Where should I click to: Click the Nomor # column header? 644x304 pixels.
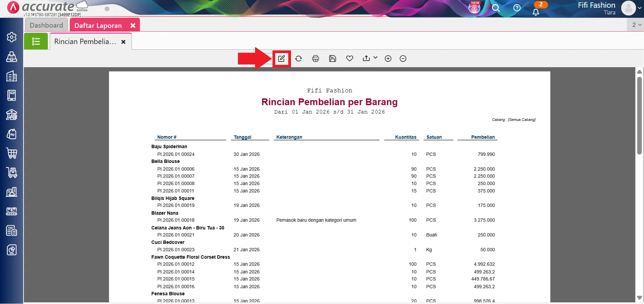point(167,137)
